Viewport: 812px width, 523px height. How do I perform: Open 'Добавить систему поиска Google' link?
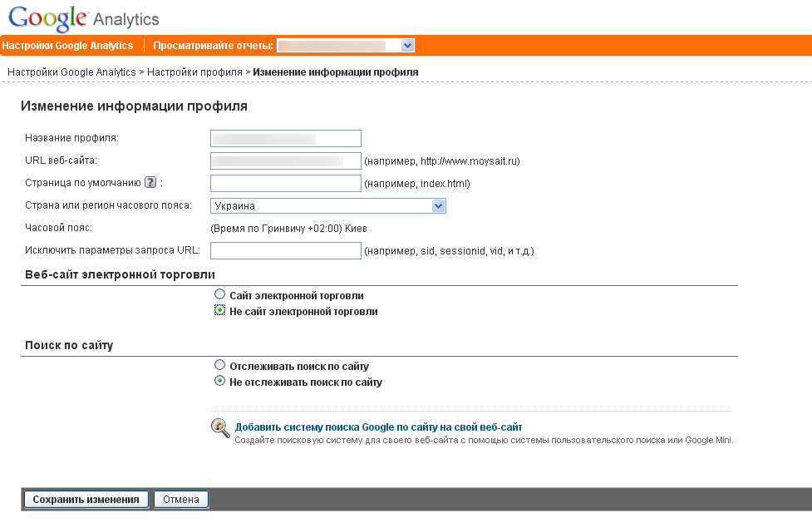(x=378, y=427)
